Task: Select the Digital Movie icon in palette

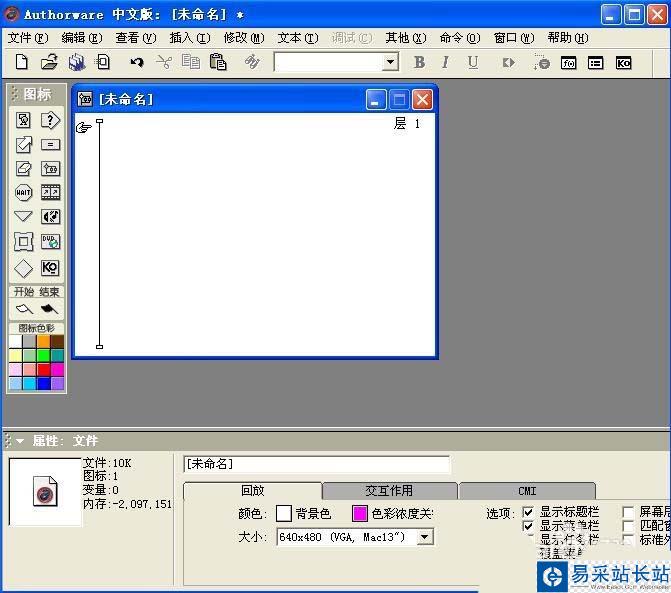Action: click(50, 193)
